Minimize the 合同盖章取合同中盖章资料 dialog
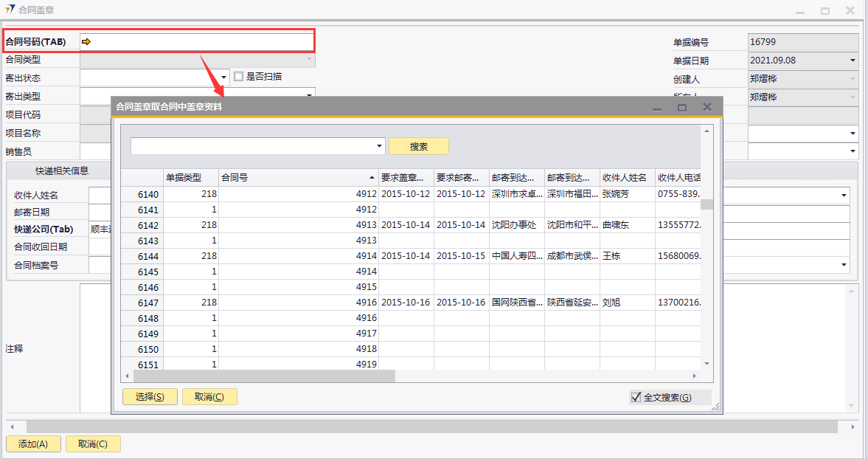 click(656, 108)
